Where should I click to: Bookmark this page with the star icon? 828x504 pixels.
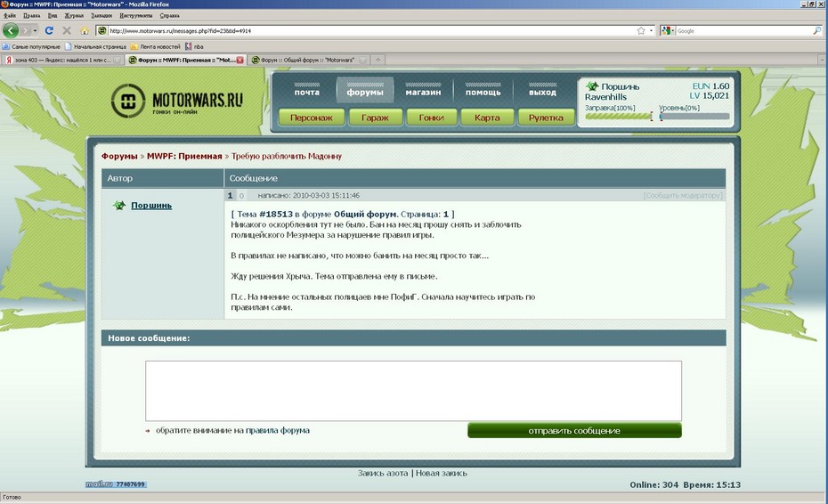pos(641,30)
